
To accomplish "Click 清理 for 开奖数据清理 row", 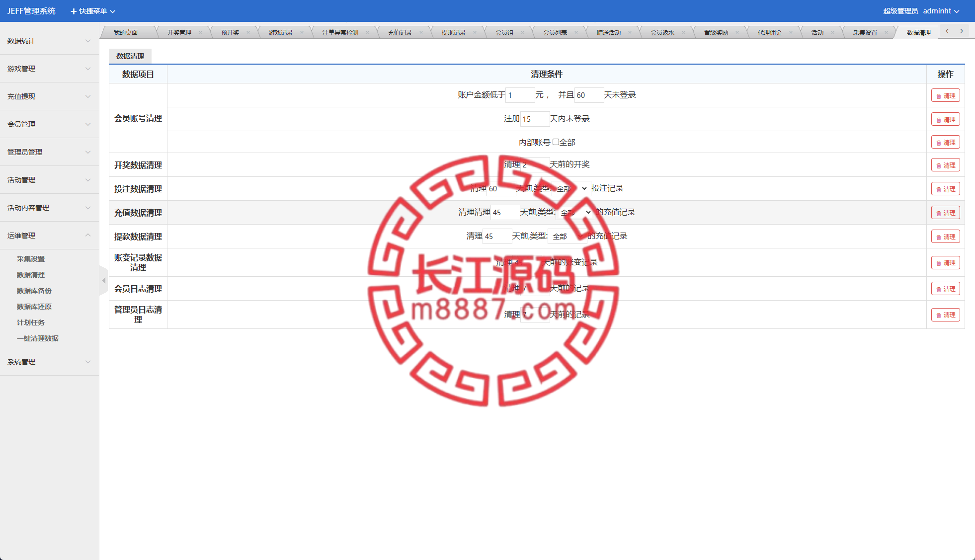I will [x=945, y=165].
